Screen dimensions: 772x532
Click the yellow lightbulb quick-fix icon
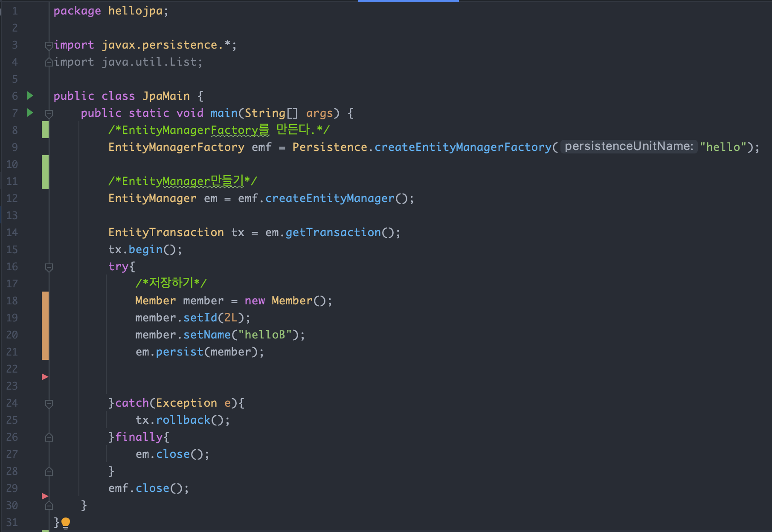(x=65, y=523)
